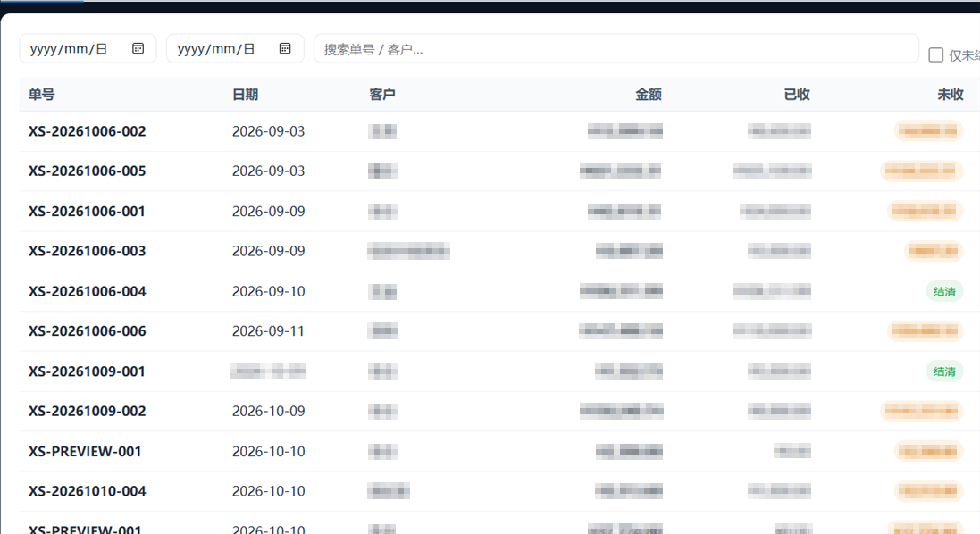This screenshot has width=980, height=534.
Task: Select order number XS-20261006-003
Action: [87, 251]
